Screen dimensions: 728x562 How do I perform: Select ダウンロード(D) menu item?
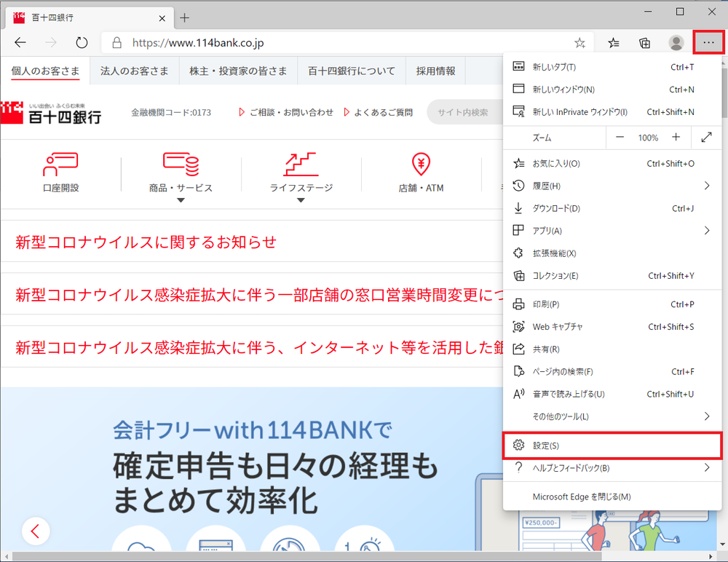612,208
